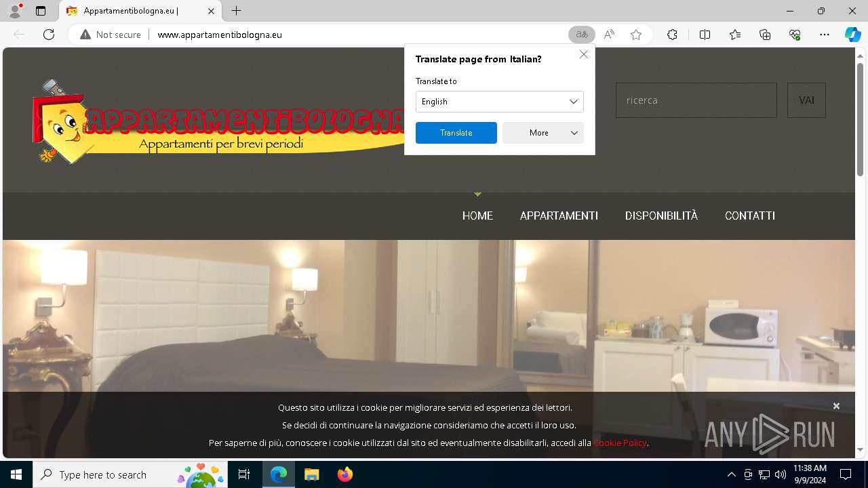Expand the More options dropdown
Screen dimensions: 868x488
543,133
